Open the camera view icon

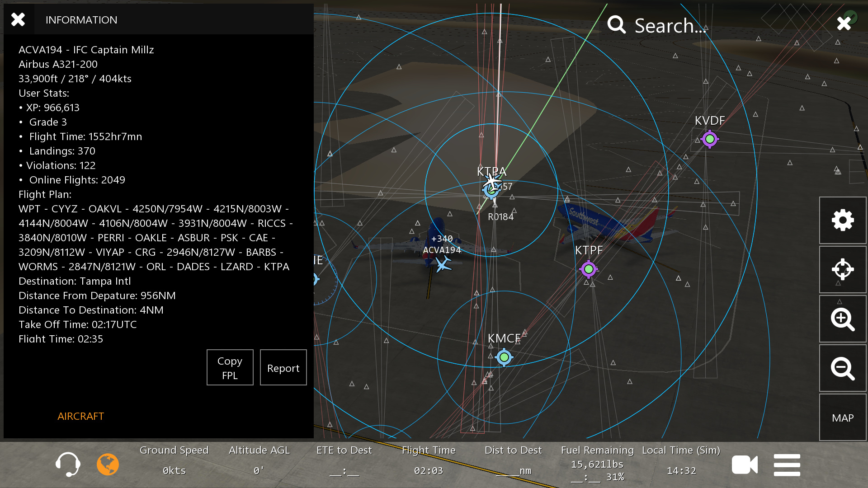coord(745,465)
